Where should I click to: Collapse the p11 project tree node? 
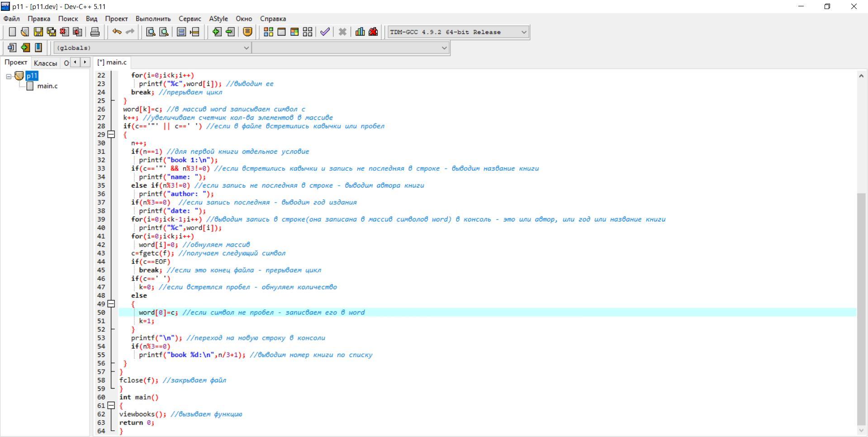tap(9, 76)
